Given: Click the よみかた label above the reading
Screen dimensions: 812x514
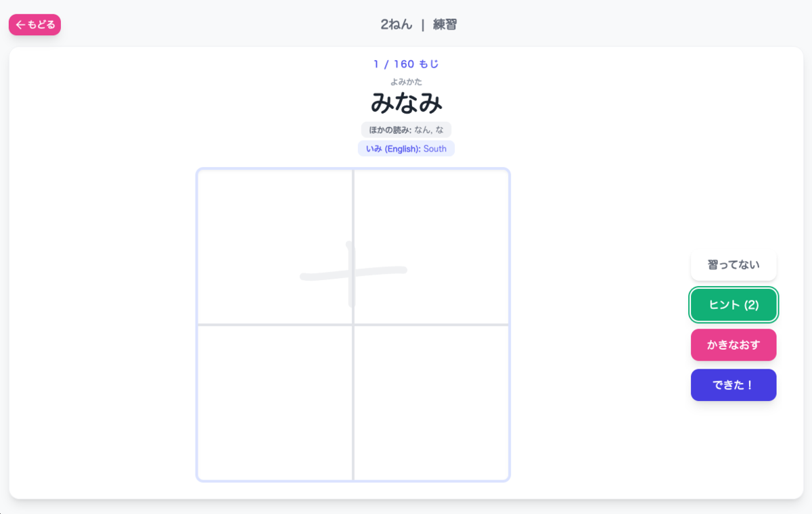Looking at the screenshot, I should [406, 82].
